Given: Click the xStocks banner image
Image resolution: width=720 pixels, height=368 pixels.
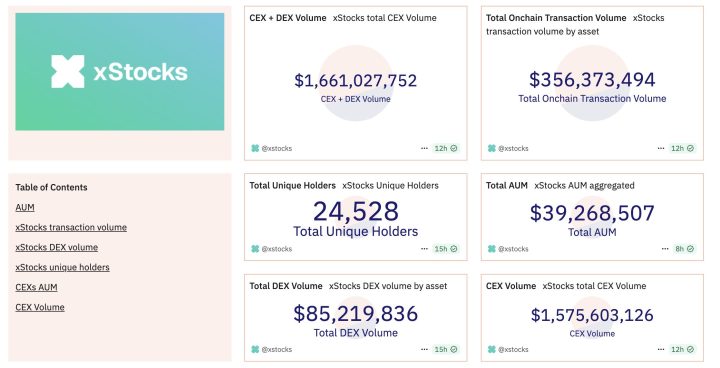Looking at the screenshot, I should tap(120, 72).
